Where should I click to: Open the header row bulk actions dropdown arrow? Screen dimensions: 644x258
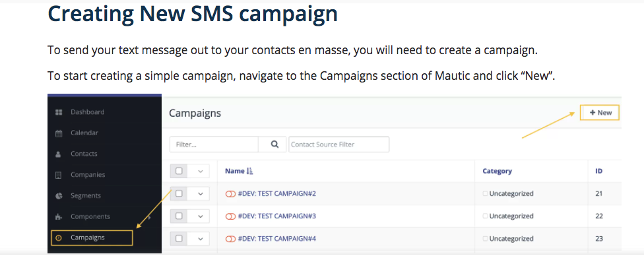[x=200, y=172]
